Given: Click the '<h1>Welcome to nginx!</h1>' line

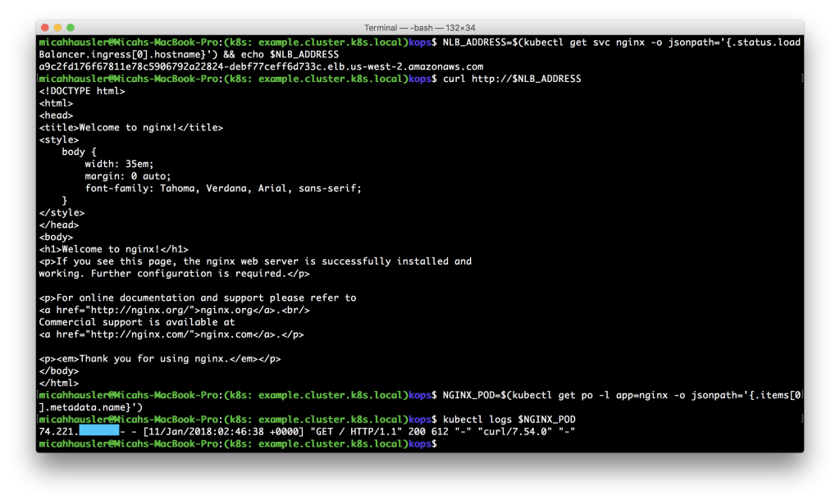Looking at the screenshot, I should [113, 249].
